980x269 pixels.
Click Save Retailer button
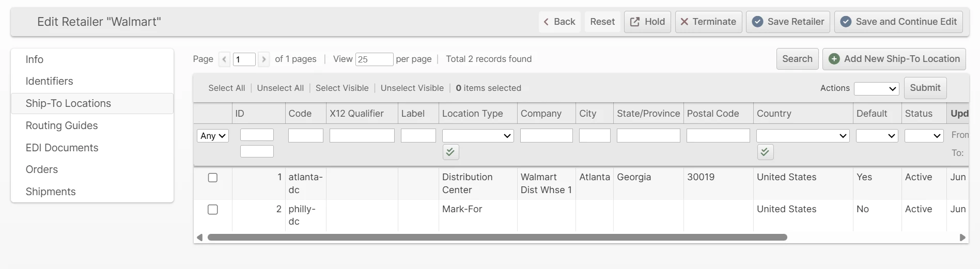point(788,22)
